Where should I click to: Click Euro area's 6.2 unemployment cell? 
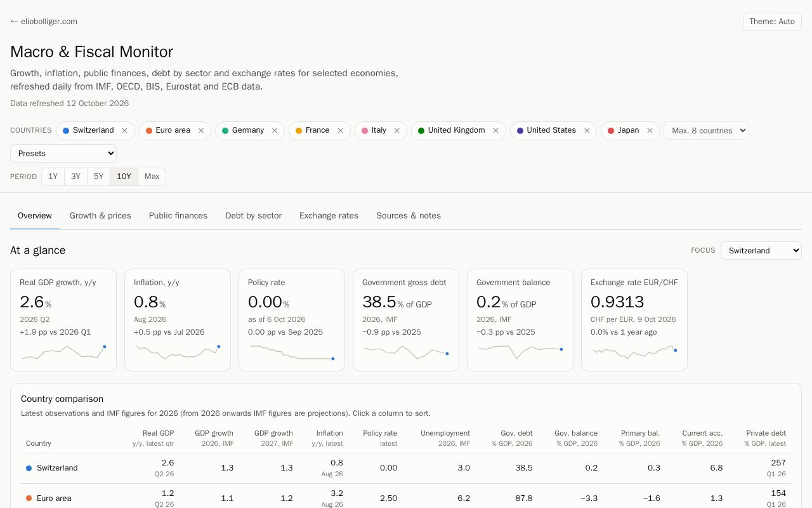coord(464,498)
